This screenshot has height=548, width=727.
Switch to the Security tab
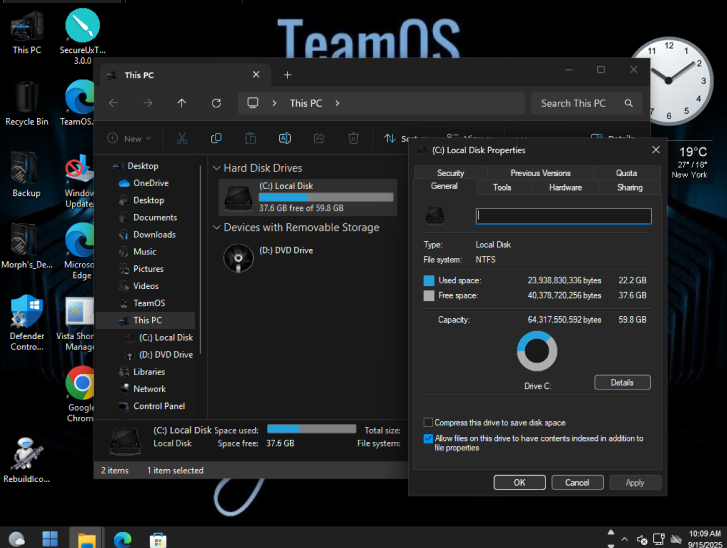coord(450,173)
